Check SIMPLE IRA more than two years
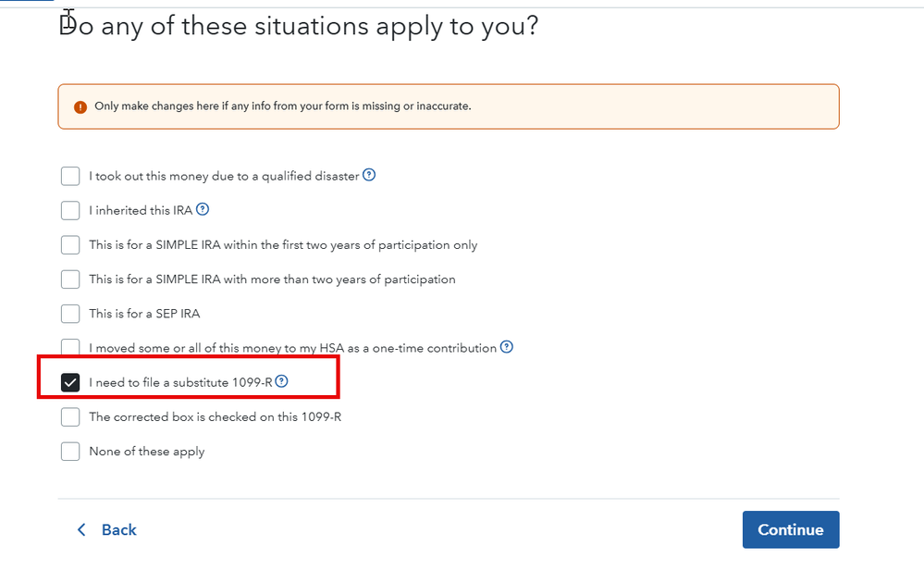This screenshot has width=924, height=583. point(70,279)
